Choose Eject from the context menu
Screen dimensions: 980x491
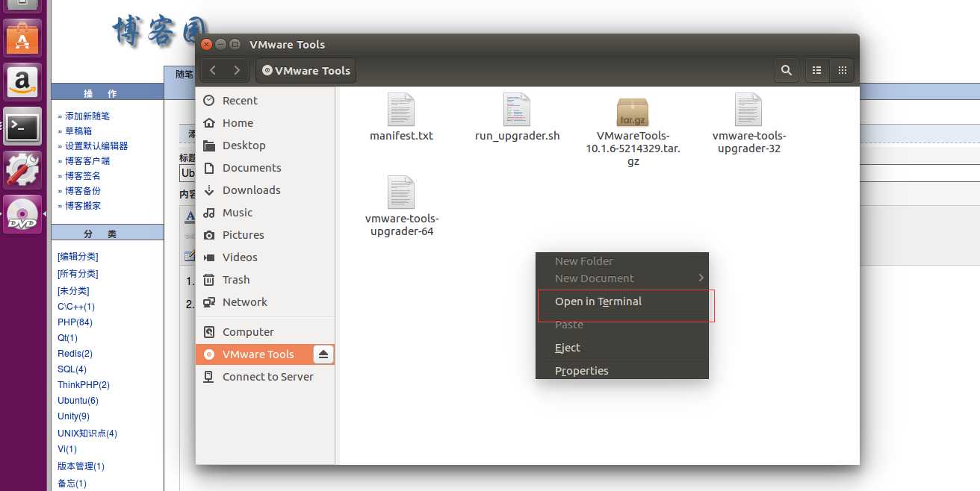[x=621, y=348]
